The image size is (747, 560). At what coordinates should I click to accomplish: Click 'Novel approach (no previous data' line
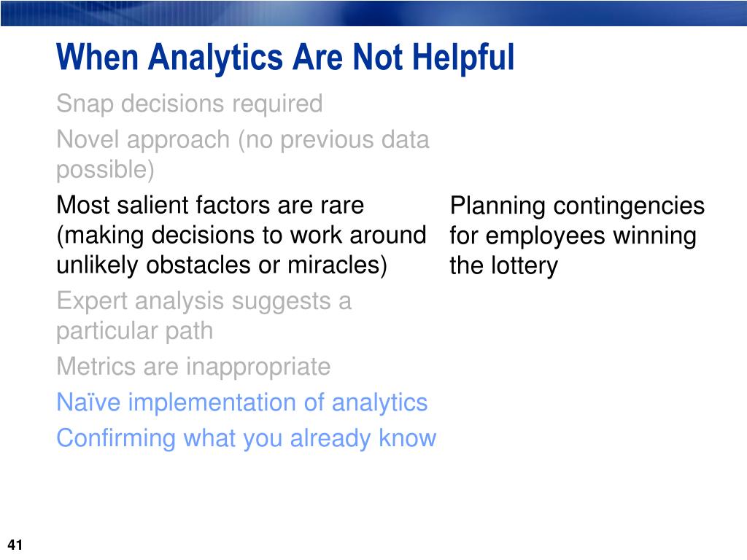click(x=243, y=139)
